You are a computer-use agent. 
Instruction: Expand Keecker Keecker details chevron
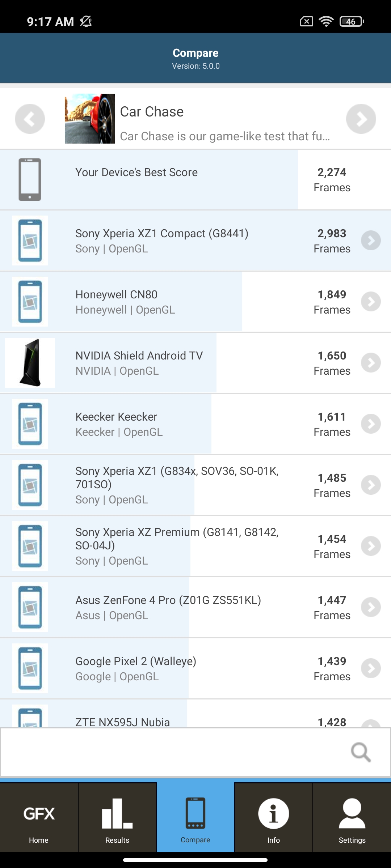point(371,424)
